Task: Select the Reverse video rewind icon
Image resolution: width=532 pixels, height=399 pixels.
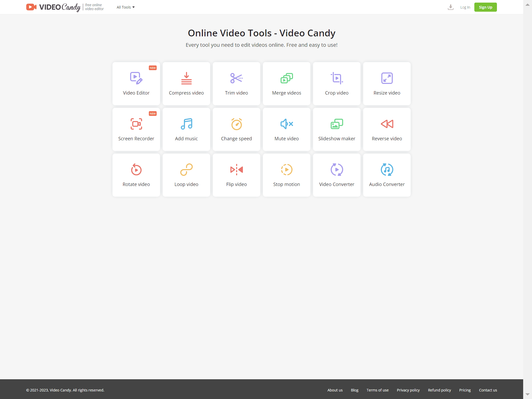Action: [x=387, y=124]
